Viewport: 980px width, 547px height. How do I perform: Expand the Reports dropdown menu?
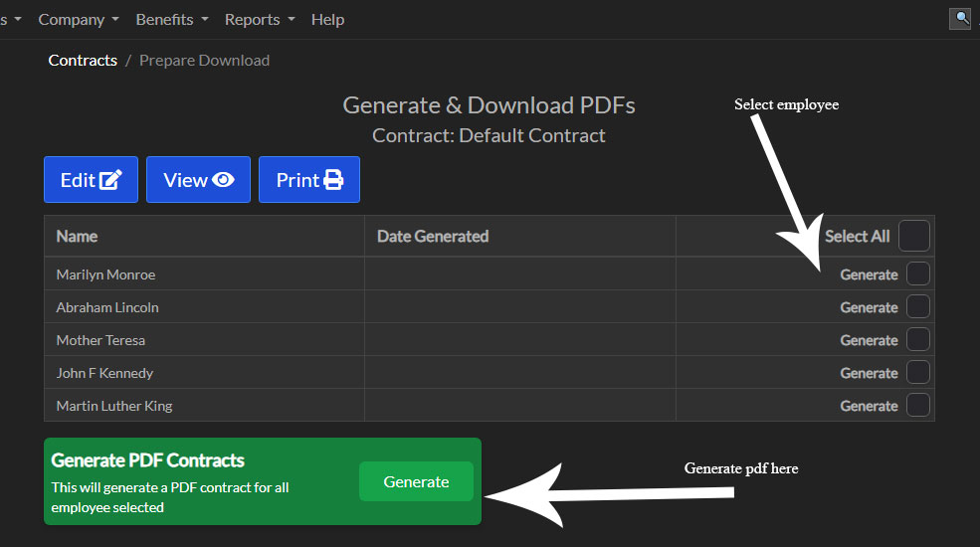259,20
